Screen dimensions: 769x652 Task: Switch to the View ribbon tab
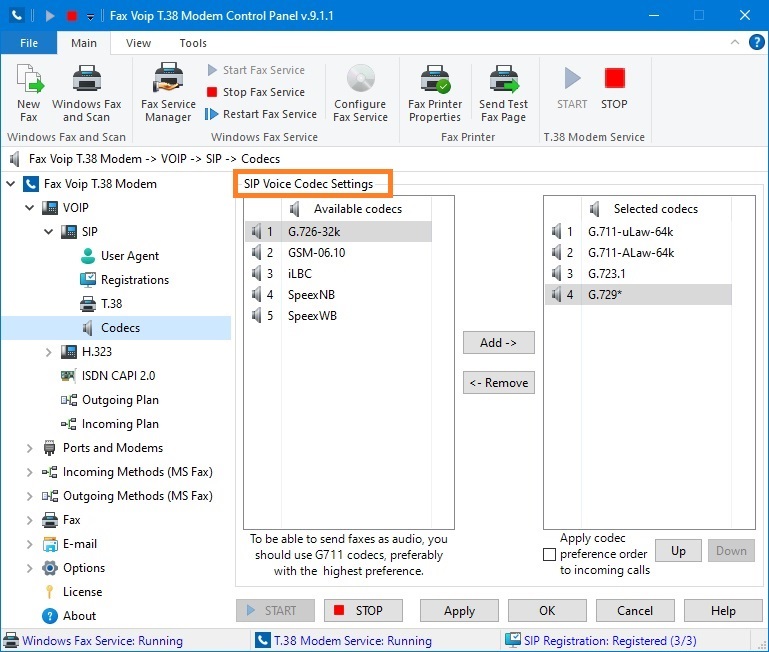pos(138,43)
